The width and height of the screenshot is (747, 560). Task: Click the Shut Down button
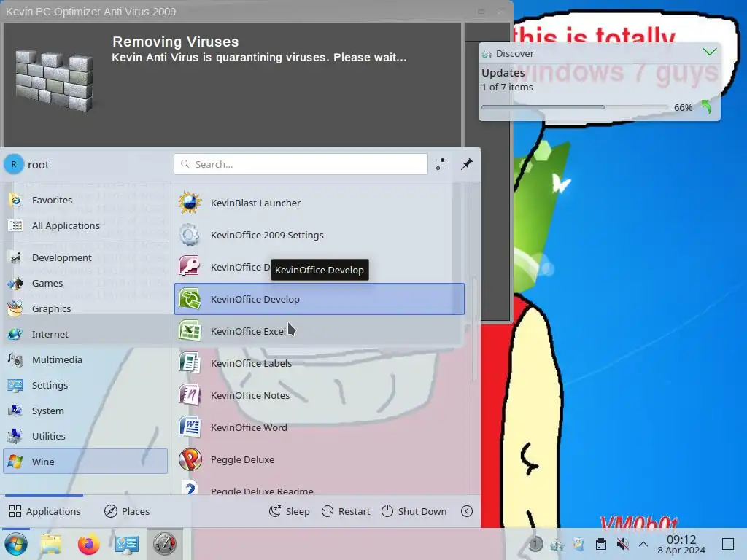(x=414, y=511)
